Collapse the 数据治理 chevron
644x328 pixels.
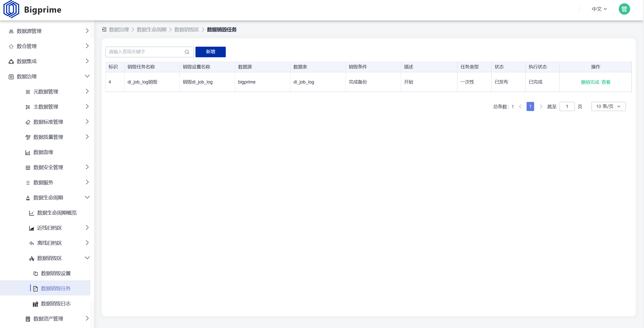tap(87, 76)
